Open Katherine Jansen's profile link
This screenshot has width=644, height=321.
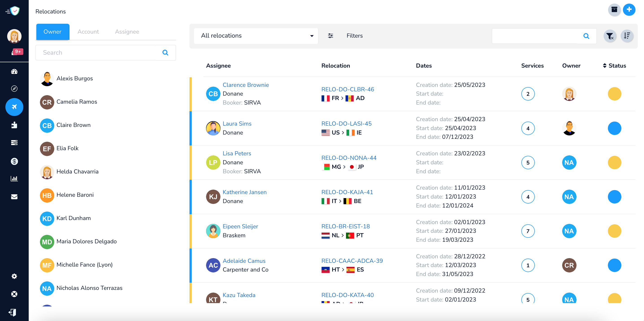245,192
